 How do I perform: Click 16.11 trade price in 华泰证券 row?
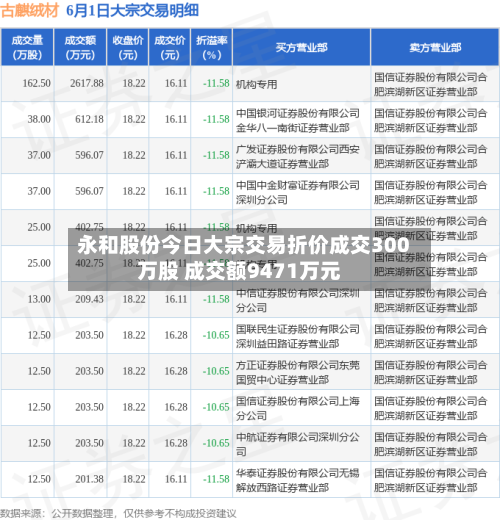[x=176, y=479]
